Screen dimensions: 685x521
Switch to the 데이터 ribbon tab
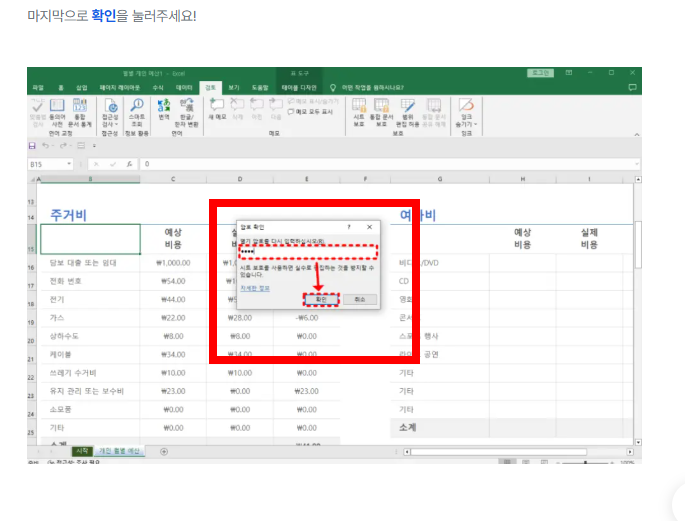click(x=184, y=88)
